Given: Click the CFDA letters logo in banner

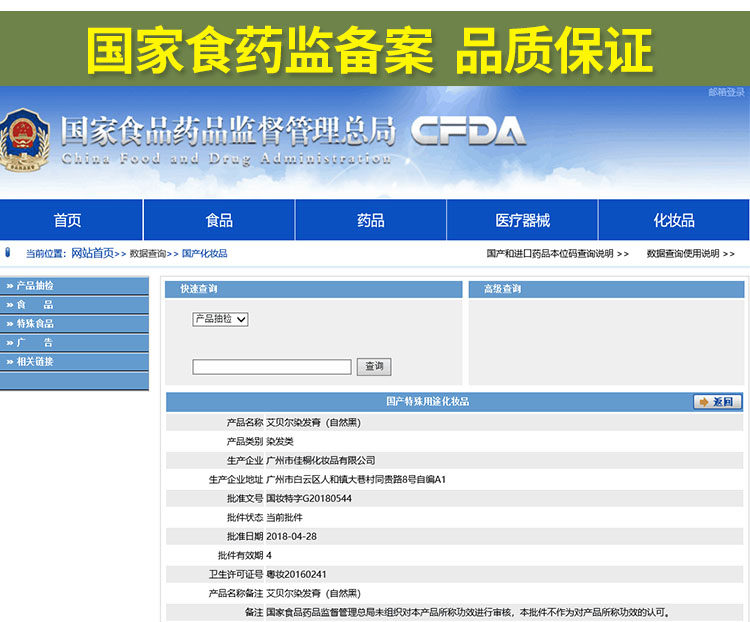Looking at the screenshot, I should pos(468,131).
